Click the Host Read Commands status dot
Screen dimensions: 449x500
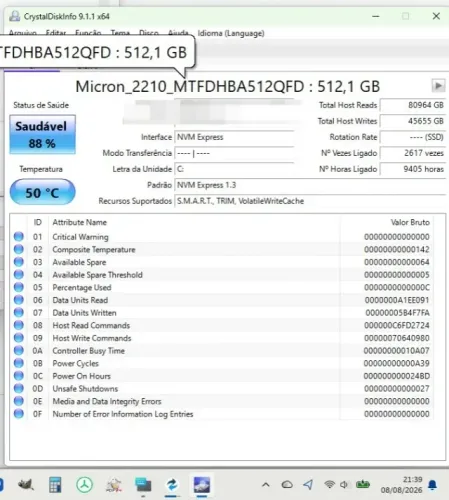[x=19, y=325]
